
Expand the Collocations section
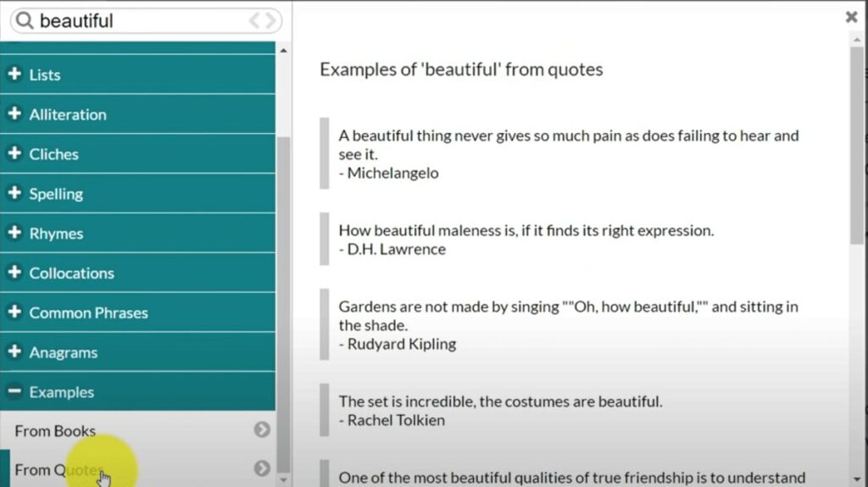click(x=137, y=273)
